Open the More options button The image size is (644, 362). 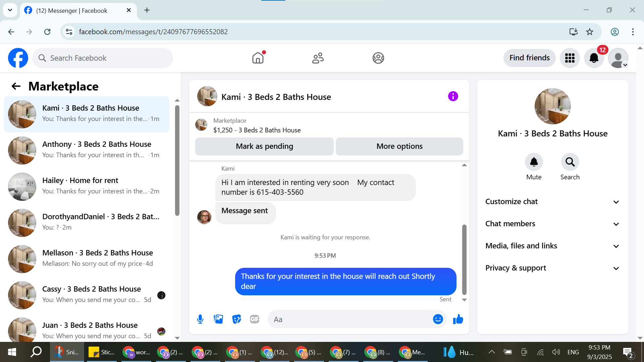tap(399, 146)
